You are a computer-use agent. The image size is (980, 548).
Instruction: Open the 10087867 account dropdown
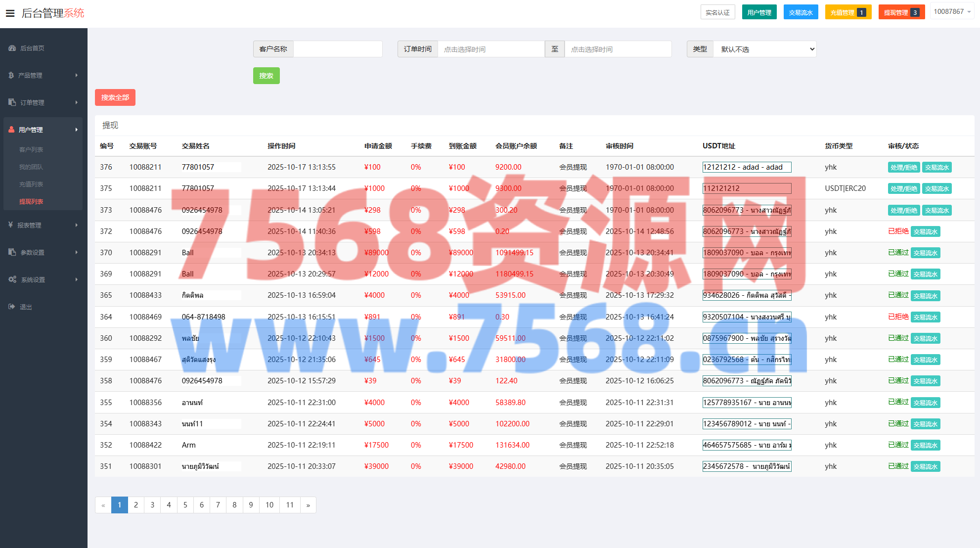point(952,11)
